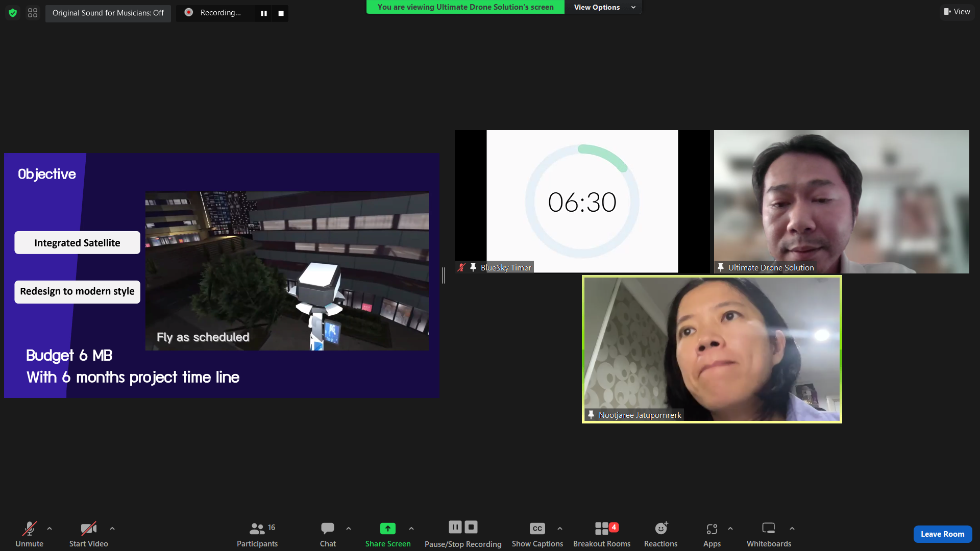Open Whiteboards

point(769,534)
